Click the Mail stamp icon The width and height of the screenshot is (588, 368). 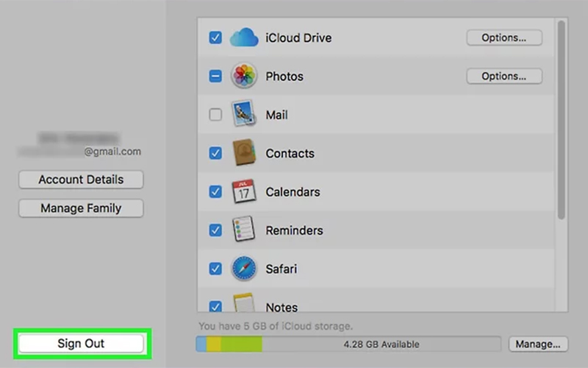[244, 115]
